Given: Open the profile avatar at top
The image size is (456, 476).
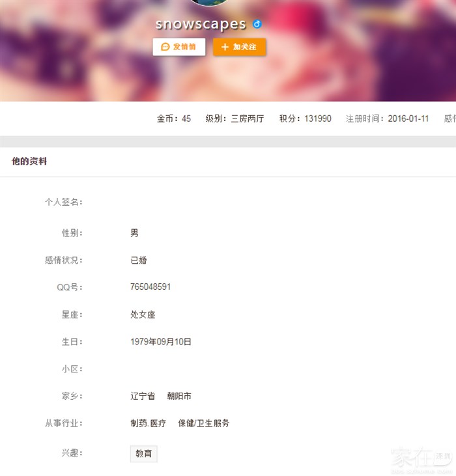Looking at the screenshot, I should click(209, 3).
